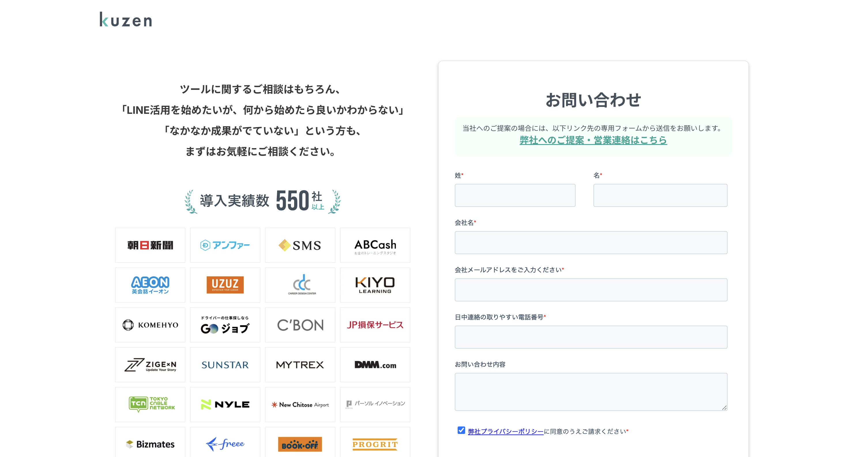Click the KOMEHYO logo tile
Viewport: 868px width, 457px height.
pyautogui.click(x=150, y=325)
